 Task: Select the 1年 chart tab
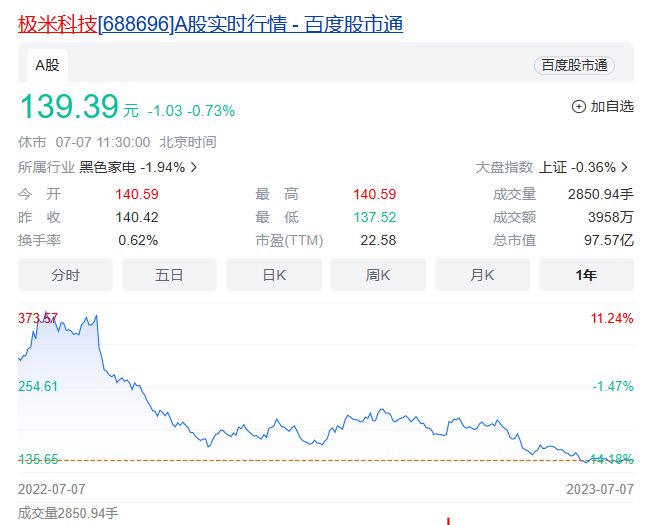click(586, 275)
